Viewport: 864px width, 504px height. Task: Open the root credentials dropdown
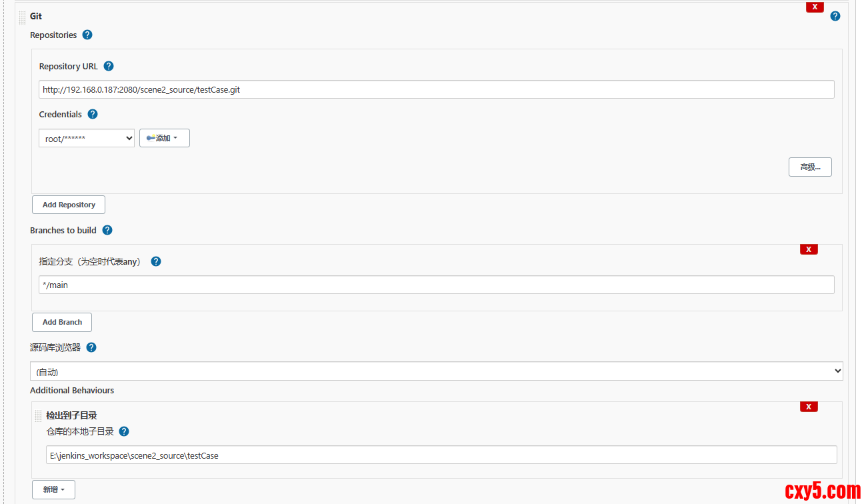tap(87, 139)
